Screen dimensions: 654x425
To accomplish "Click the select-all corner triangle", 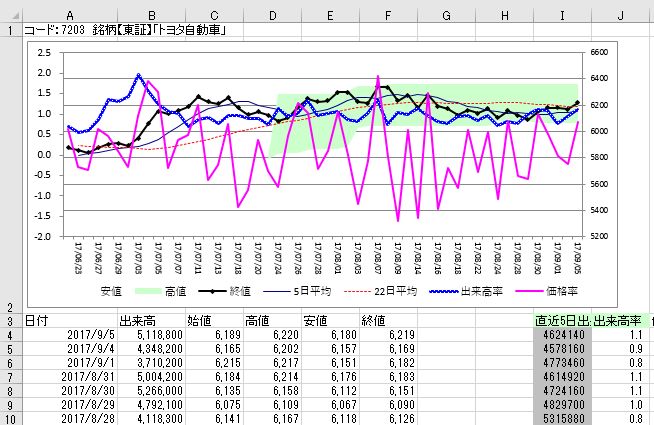I will point(15,16).
